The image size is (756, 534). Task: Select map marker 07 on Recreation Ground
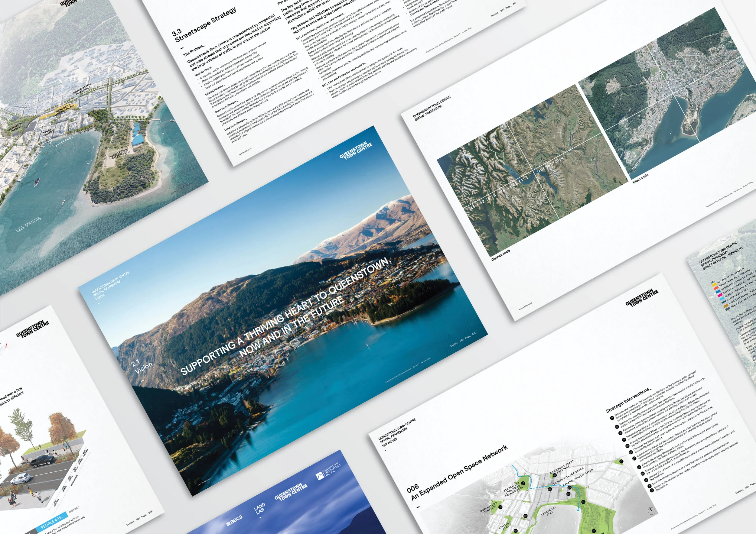(523, 483)
